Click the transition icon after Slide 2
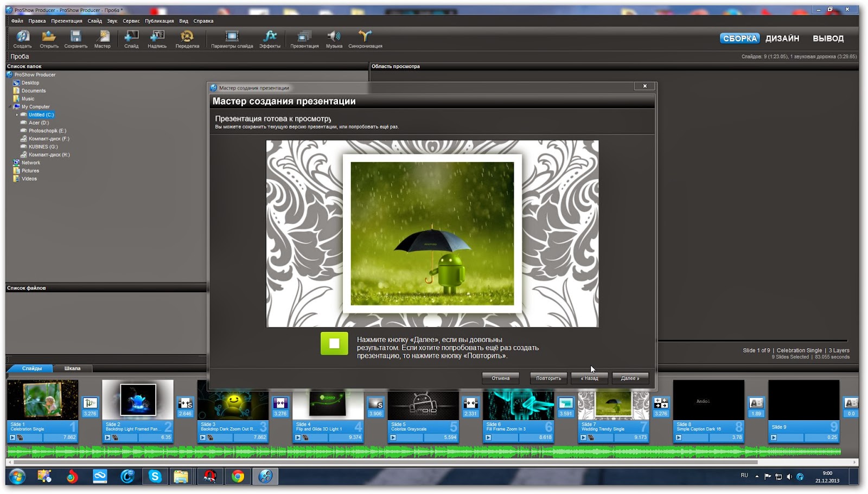 click(185, 403)
